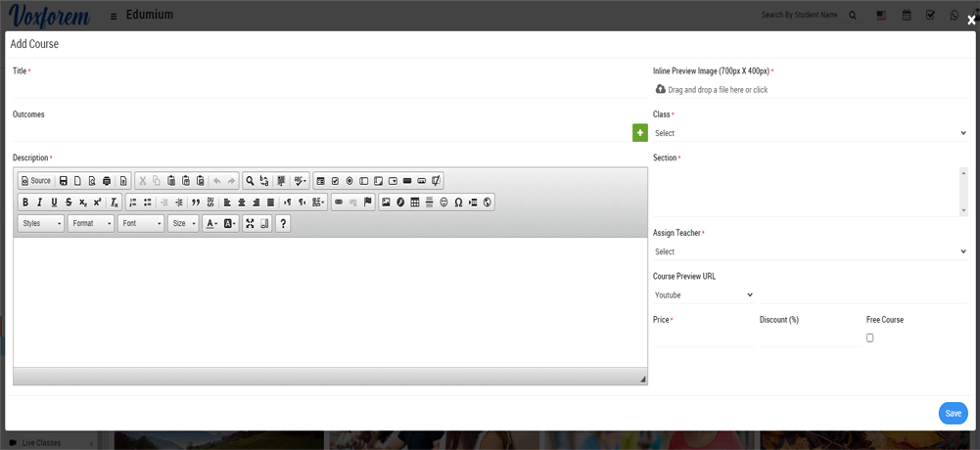Open the Styles dropdown in editor
The height and width of the screenshot is (450, 980).
[41, 224]
